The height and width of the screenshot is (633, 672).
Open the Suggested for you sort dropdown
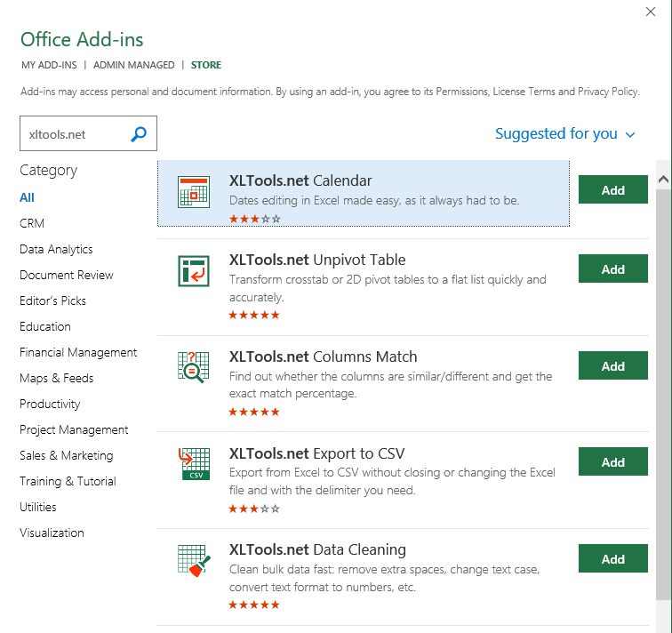[x=564, y=133]
